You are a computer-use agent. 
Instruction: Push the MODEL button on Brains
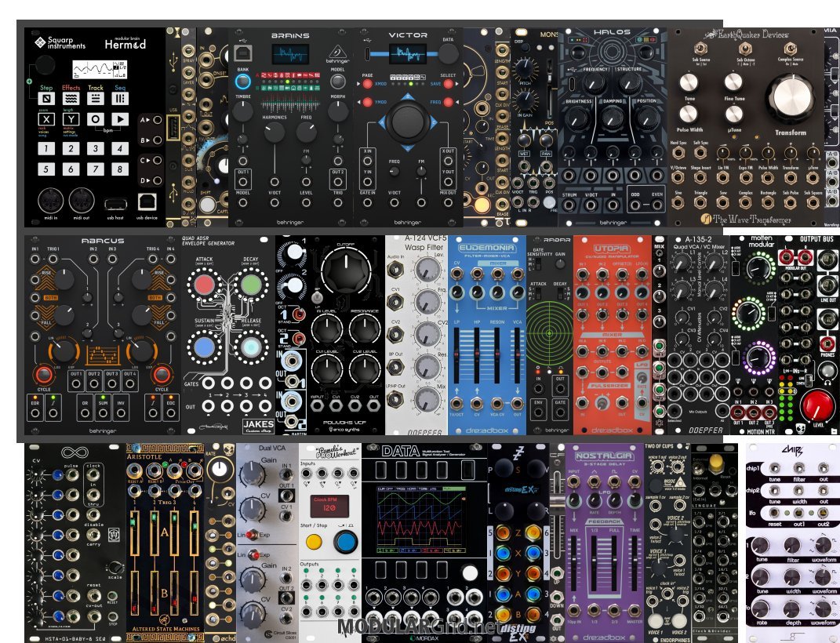(337, 82)
